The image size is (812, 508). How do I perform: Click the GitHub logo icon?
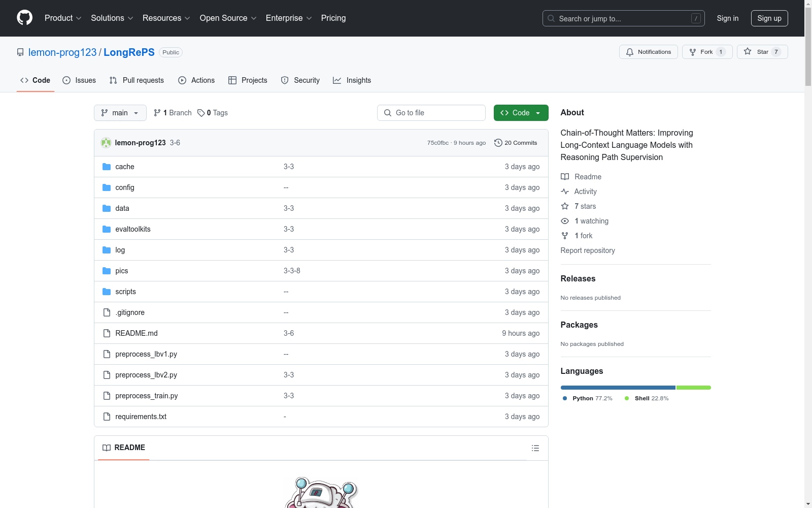[24, 18]
